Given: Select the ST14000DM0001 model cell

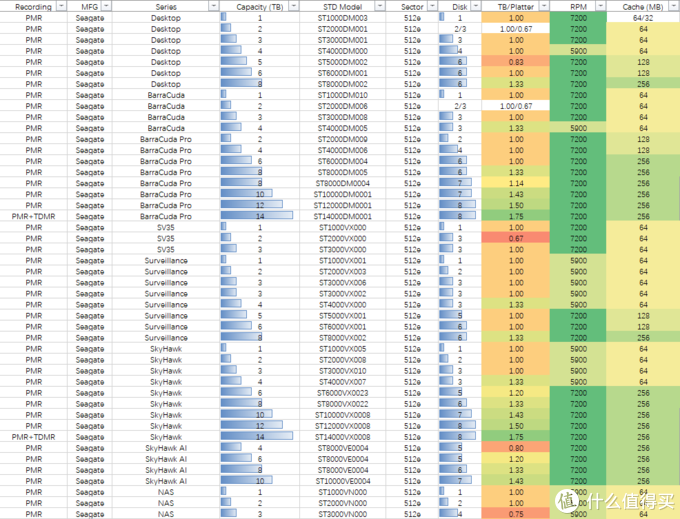Looking at the screenshot, I should (343, 216).
